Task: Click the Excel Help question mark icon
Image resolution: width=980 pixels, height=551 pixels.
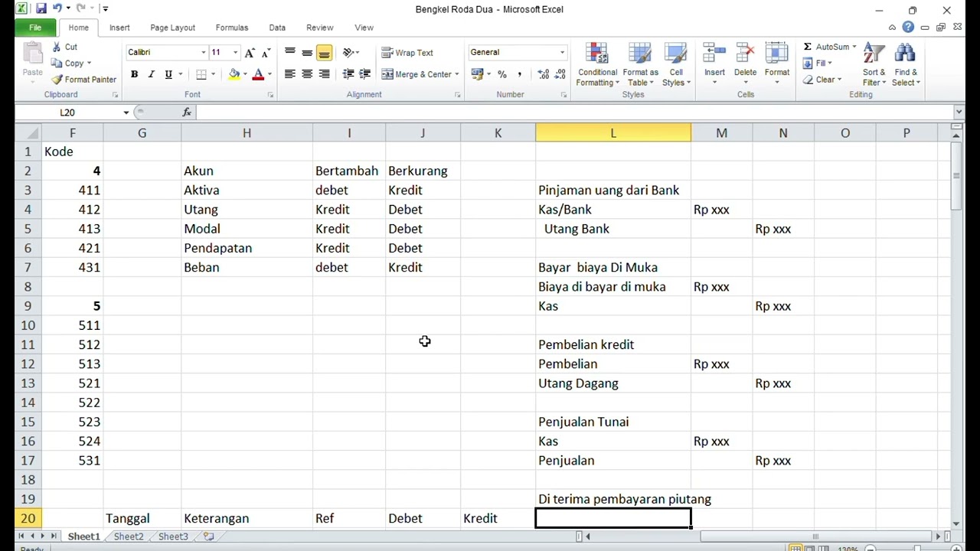Action: tap(908, 28)
